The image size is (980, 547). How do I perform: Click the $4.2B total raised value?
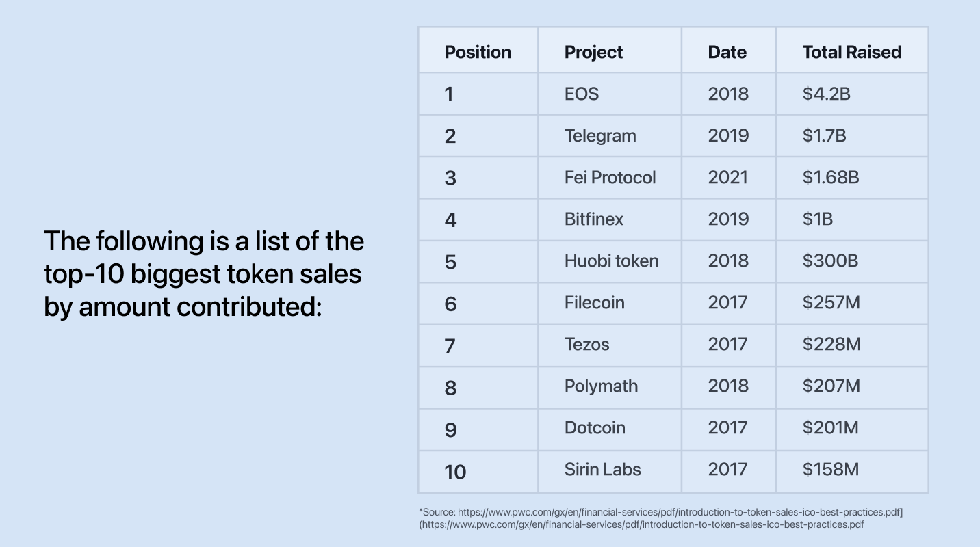pos(826,94)
